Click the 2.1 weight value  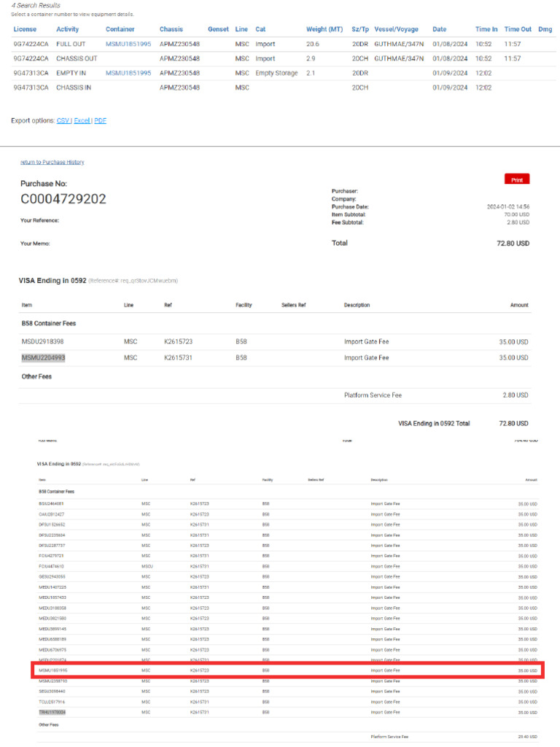pos(311,73)
